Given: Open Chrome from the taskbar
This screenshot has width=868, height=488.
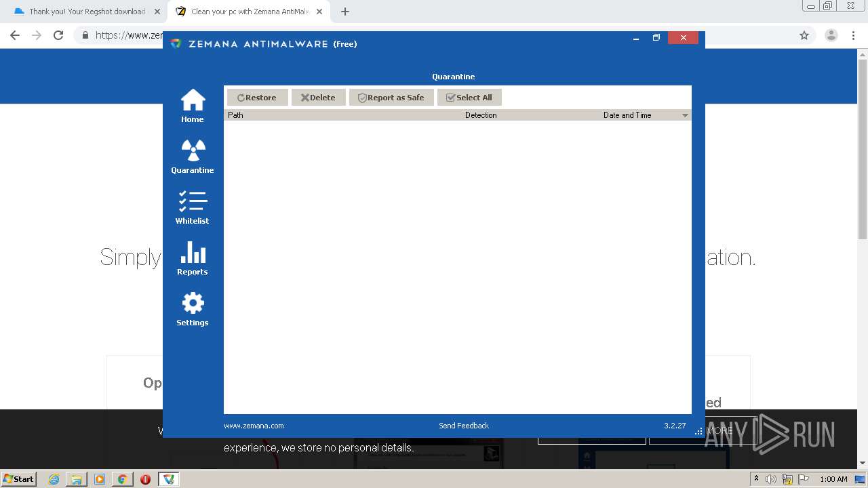Looking at the screenshot, I should click(122, 479).
